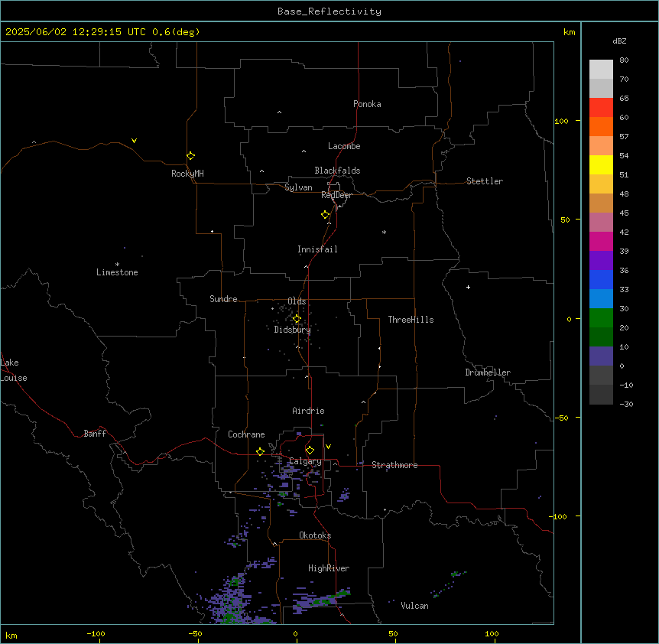The height and width of the screenshot is (644, 659).
Task: Click the asterisk marker east of Innisfail
Action: tap(384, 232)
